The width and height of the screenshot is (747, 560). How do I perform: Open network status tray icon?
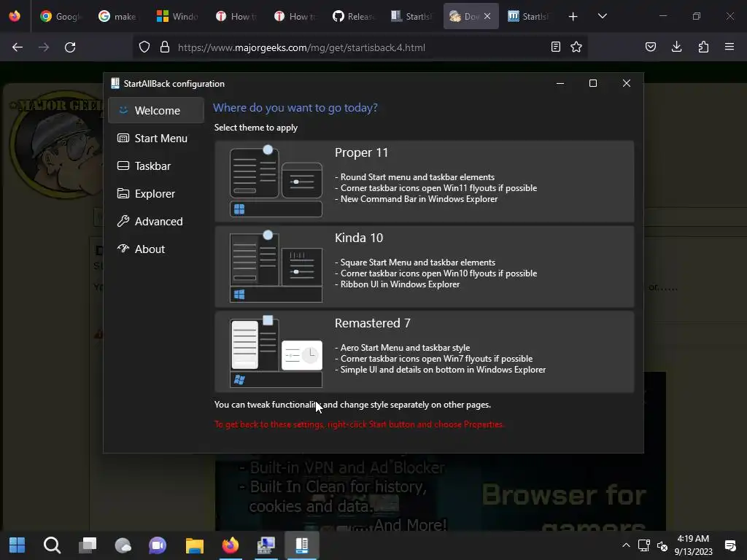pos(644,545)
